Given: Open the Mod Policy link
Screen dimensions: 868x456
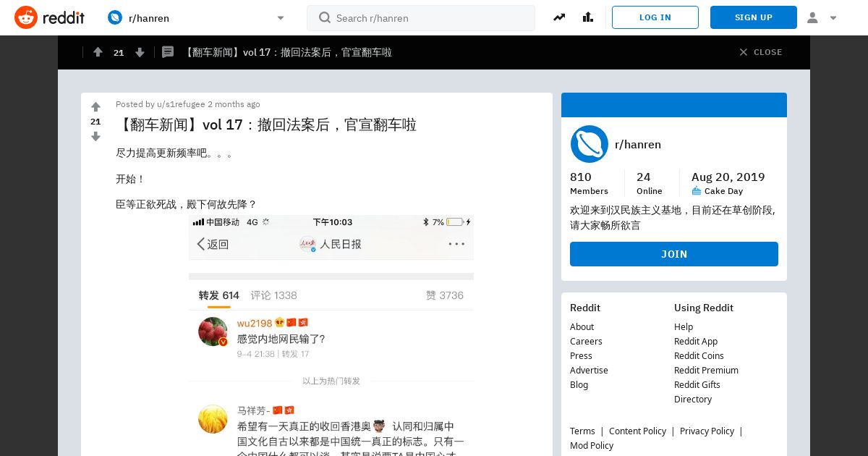Looking at the screenshot, I should (x=592, y=445).
